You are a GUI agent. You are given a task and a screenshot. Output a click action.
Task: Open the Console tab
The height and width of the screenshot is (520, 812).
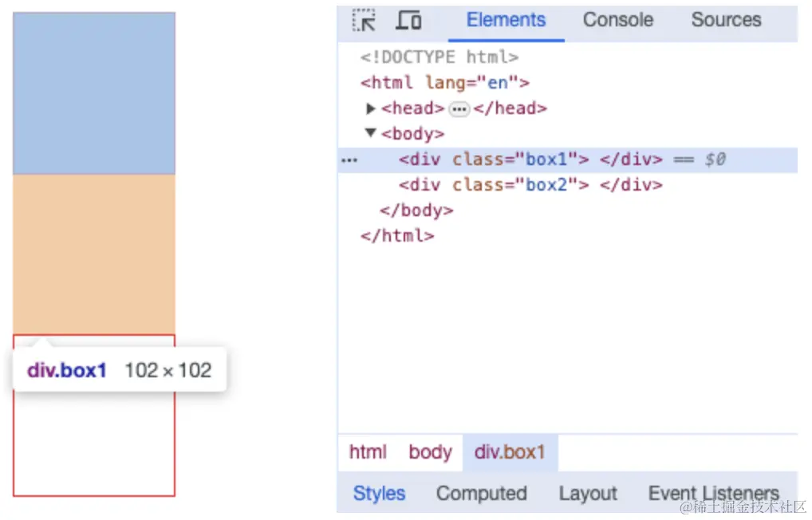(x=617, y=21)
